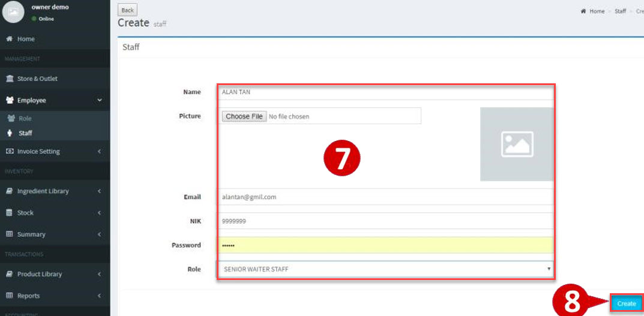The width and height of the screenshot is (644, 316).
Task: Click the Employee group icon
Action: [10, 100]
